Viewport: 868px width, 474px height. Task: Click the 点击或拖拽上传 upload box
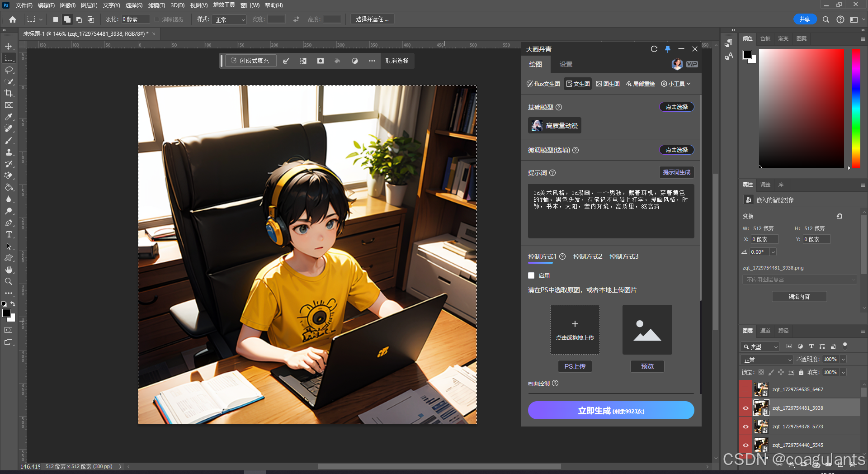click(x=575, y=330)
